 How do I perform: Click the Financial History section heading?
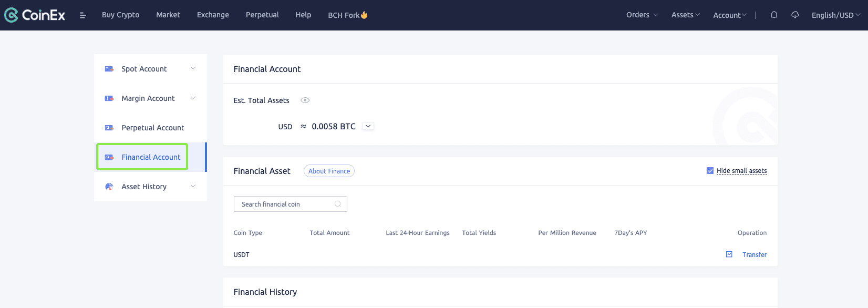click(265, 292)
